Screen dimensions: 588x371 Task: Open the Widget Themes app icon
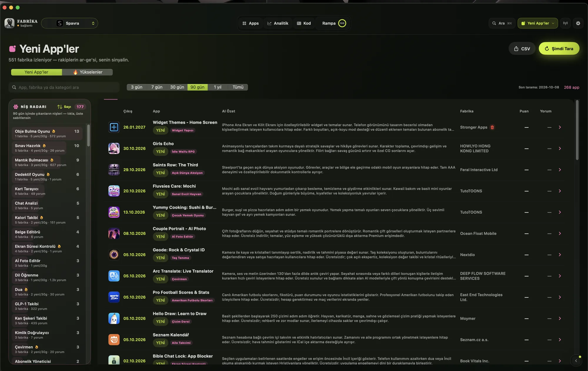click(114, 127)
